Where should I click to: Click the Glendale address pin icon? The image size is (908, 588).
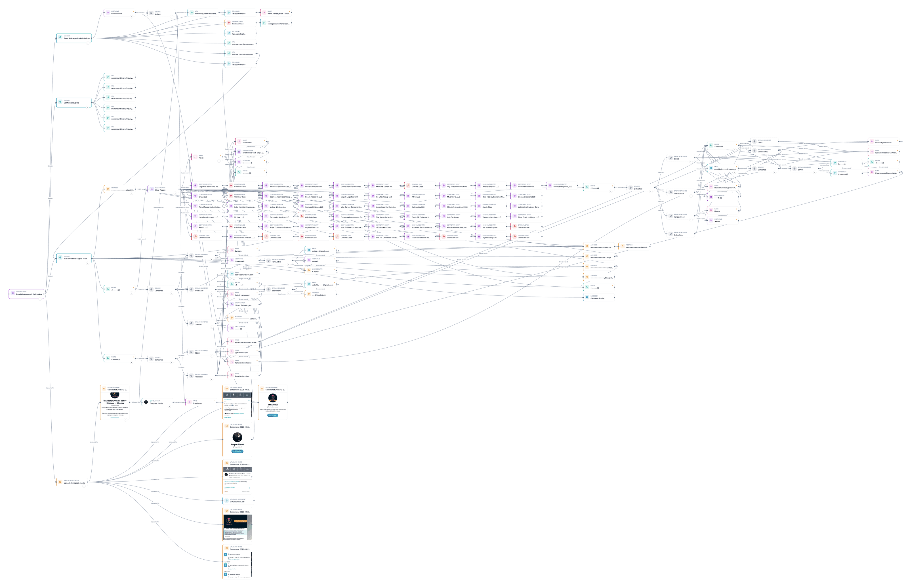pos(623,246)
